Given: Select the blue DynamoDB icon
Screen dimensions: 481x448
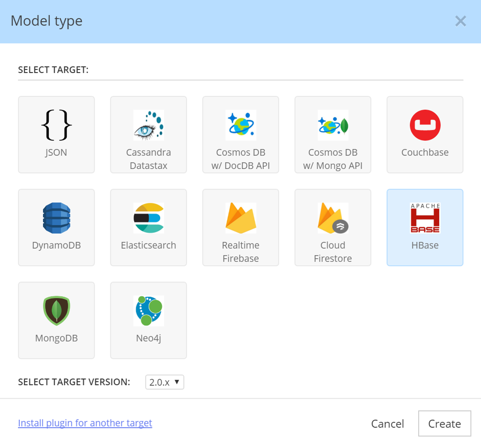Looking at the screenshot, I should click(56, 218).
